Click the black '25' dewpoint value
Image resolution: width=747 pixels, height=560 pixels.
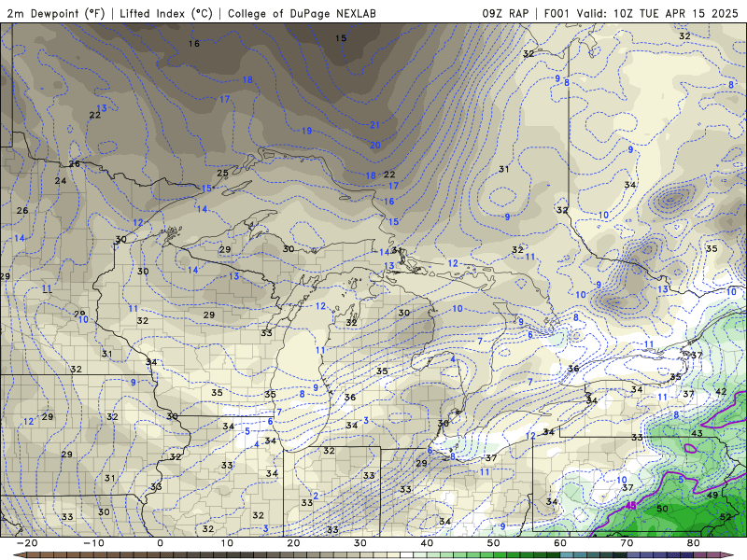pos(222,173)
